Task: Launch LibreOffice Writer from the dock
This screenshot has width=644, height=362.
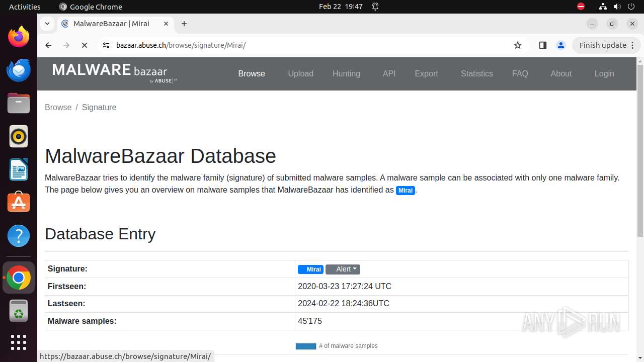Action: pos(19,169)
